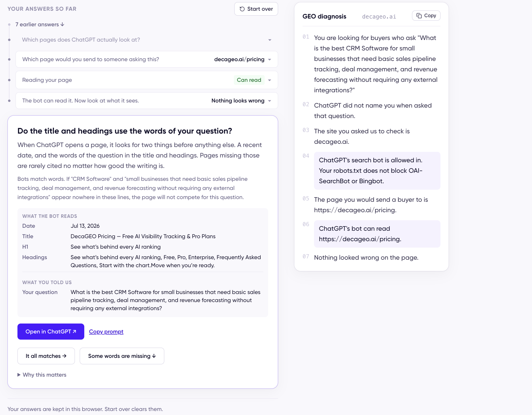Expand the 'Reading your page' row chevron
532x415 pixels.
(269, 80)
